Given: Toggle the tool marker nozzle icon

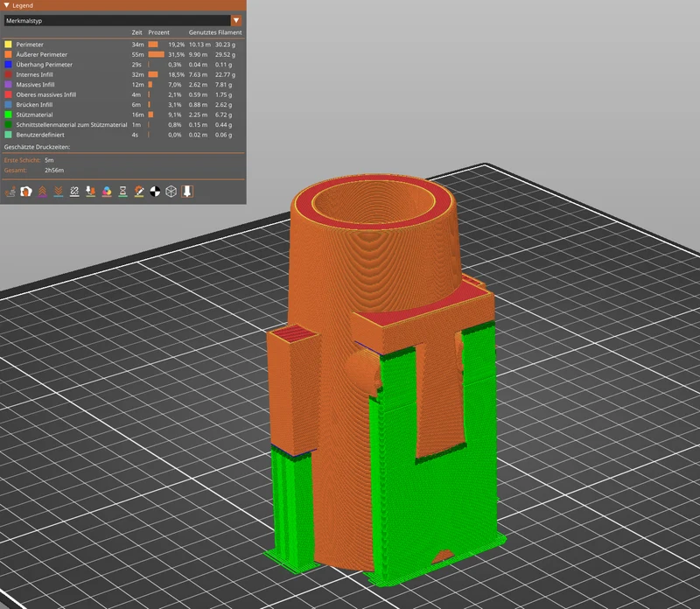Looking at the screenshot, I should pyautogui.click(x=187, y=192).
